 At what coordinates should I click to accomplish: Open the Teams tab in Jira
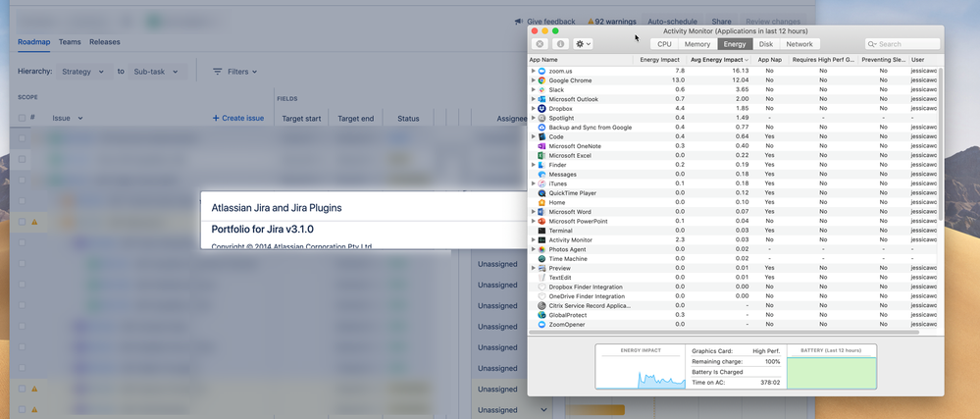(70, 42)
